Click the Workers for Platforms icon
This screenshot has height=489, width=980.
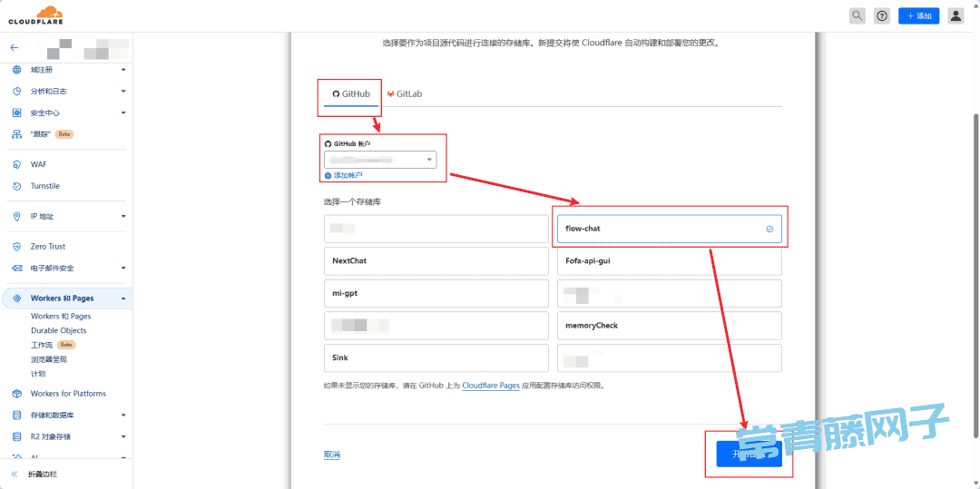pyautogui.click(x=17, y=394)
